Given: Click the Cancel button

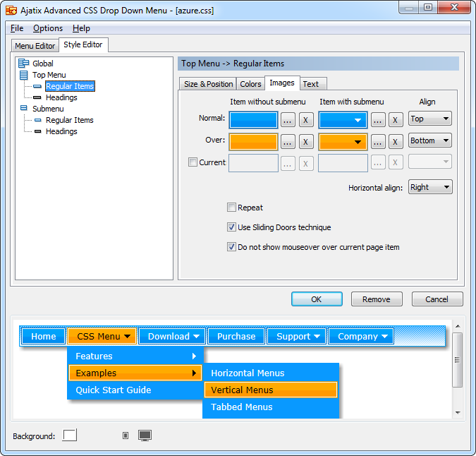Looking at the screenshot, I should tap(437, 299).
